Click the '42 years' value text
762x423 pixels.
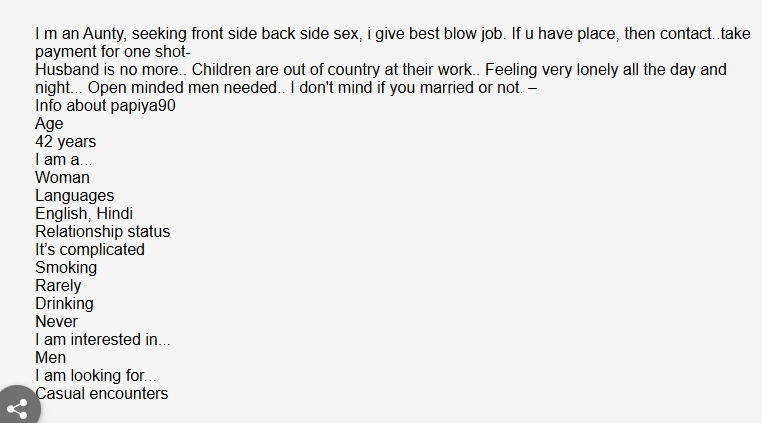(x=66, y=141)
